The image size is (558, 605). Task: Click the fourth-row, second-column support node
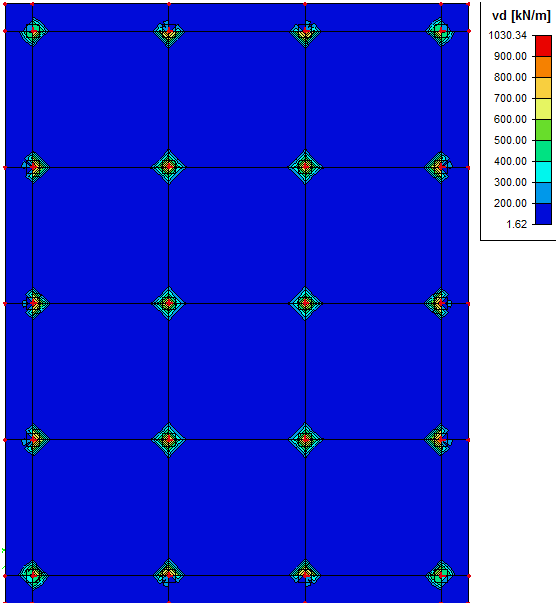tap(169, 439)
